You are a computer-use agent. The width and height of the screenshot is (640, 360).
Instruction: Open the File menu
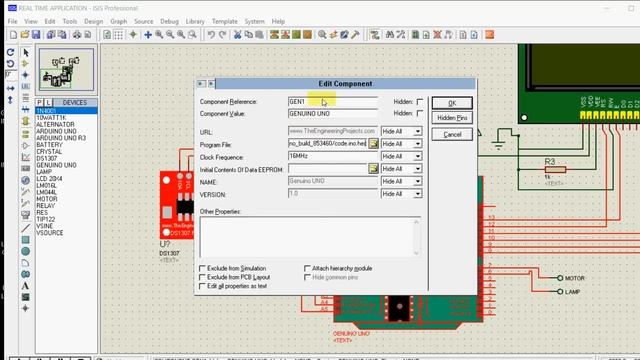point(13,21)
